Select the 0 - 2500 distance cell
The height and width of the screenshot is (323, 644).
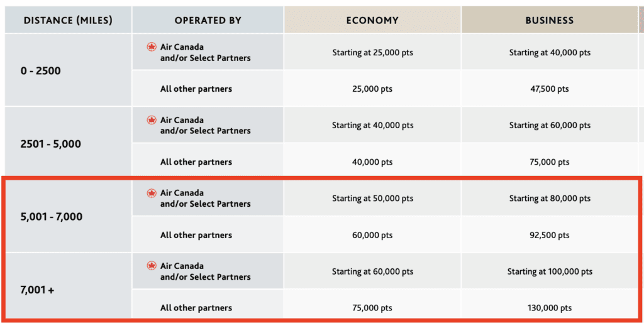(41, 71)
